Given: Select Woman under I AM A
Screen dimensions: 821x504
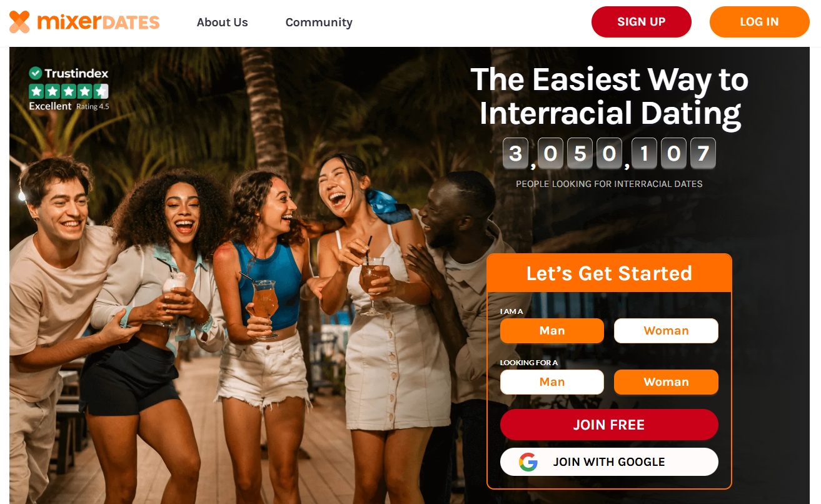Looking at the screenshot, I should [666, 331].
